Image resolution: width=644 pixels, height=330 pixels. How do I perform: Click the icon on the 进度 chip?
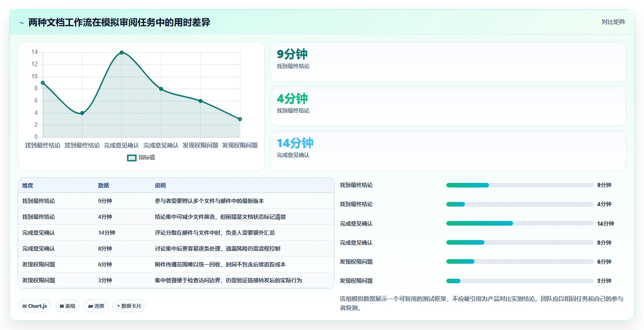(90, 306)
